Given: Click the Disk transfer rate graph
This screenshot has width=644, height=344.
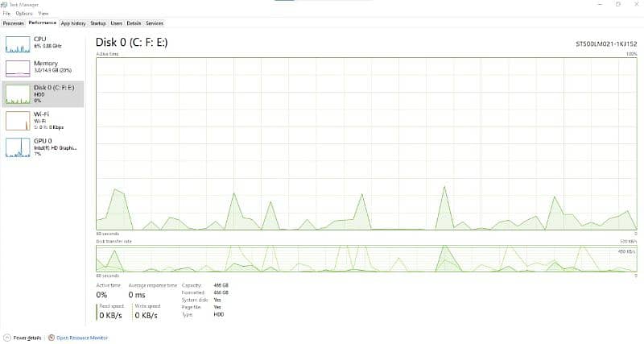Looking at the screenshot, I should (x=366, y=259).
